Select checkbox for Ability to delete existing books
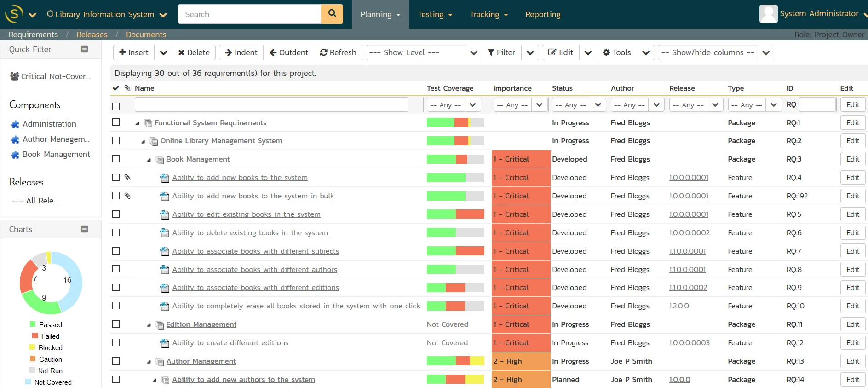The height and width of the screenshot is (388, 868). [116, 232]
